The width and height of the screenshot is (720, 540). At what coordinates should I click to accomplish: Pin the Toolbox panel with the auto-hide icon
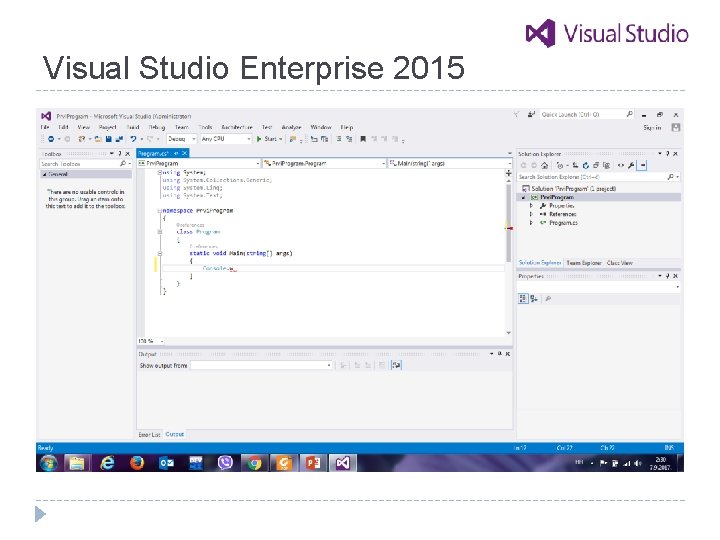coord(120,153)
